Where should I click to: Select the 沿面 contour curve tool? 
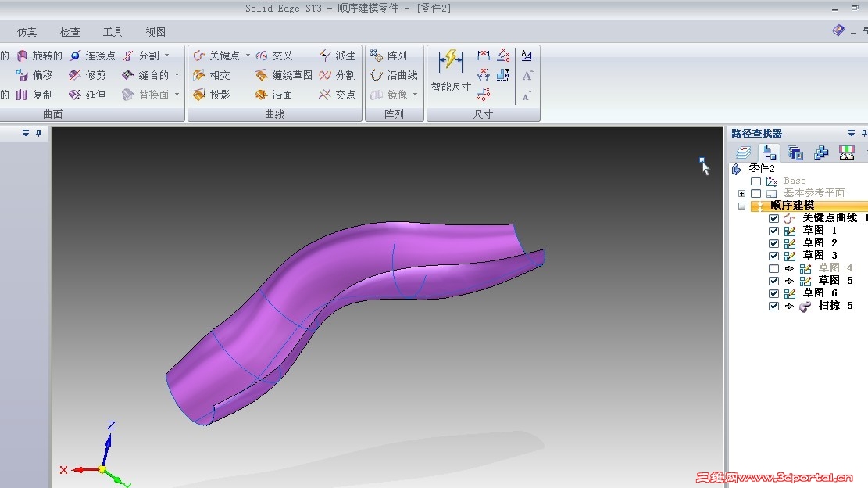tap(274, 95)
